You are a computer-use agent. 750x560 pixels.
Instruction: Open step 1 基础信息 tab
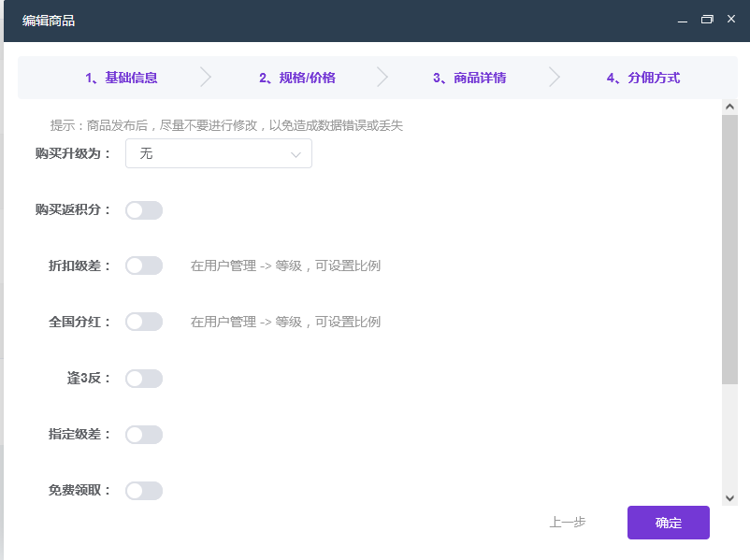121,78
